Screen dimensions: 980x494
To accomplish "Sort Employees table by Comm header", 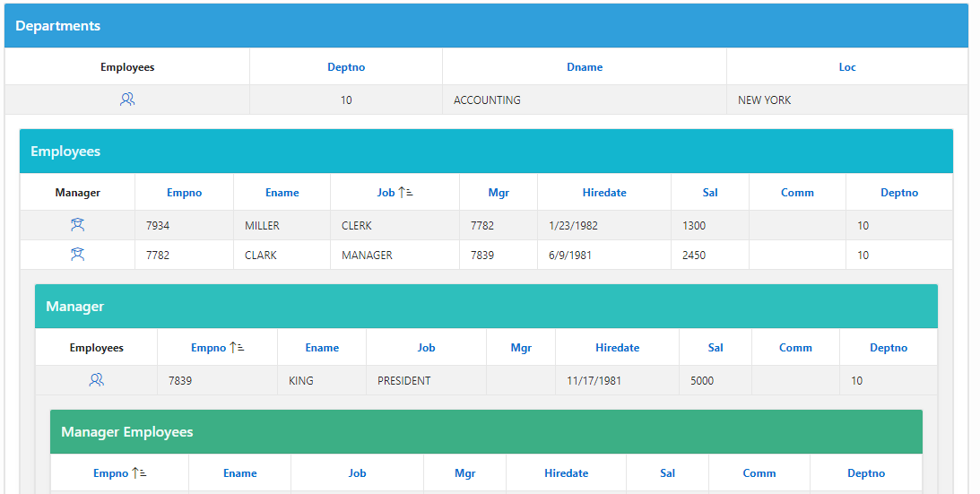I will [797, 193].
